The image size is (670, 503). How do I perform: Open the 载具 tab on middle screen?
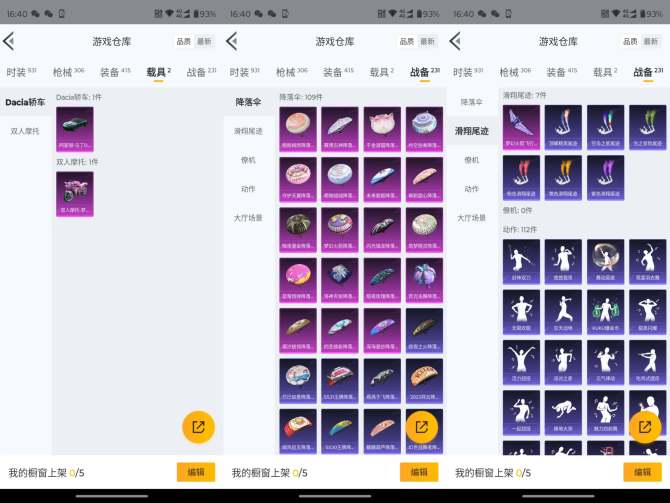tap(382, 72)
